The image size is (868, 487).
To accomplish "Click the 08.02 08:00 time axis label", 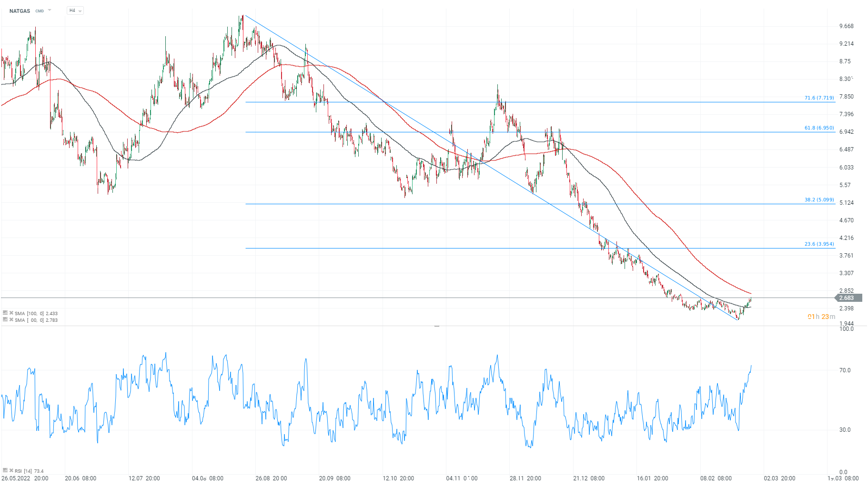I will pyautogui.click(x=716, y=478).
